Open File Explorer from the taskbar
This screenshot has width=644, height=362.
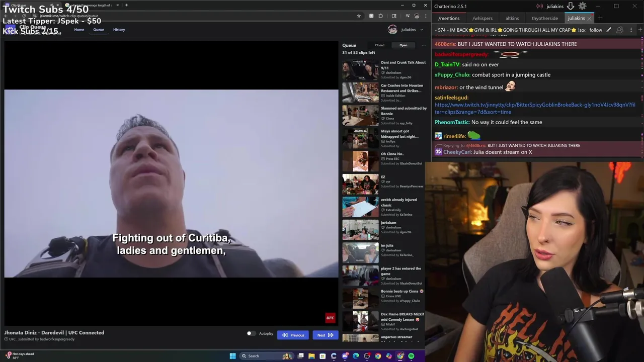[311, 356]
